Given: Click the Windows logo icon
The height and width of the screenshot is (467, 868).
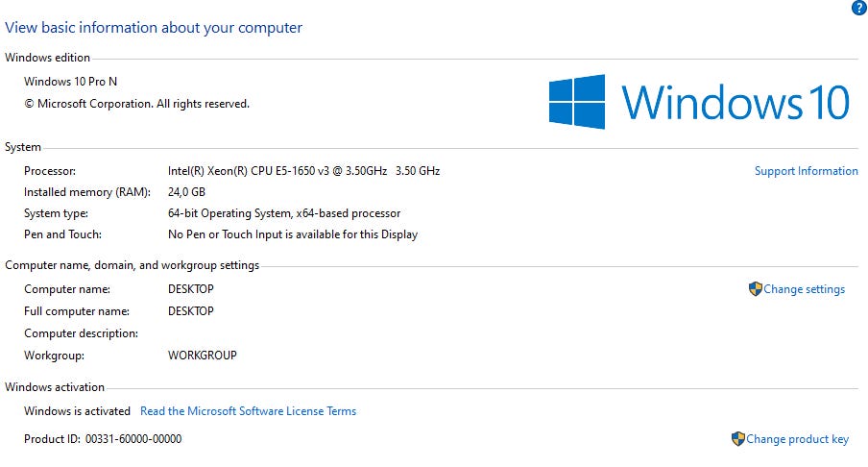Looking at the screenshot, I should coord(577,102).
